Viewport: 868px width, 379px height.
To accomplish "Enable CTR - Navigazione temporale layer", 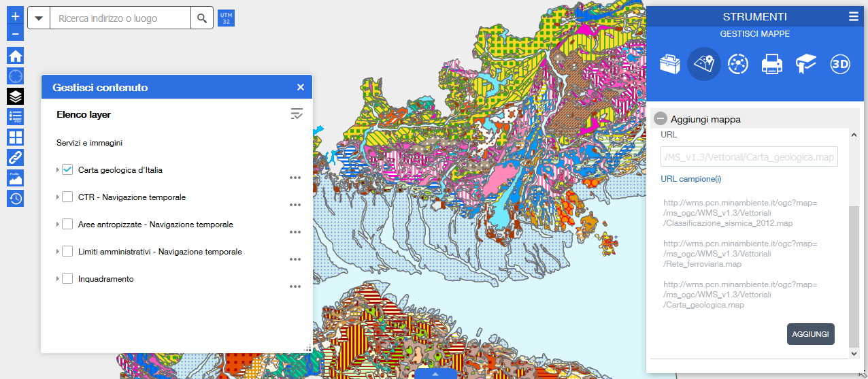I will [67, 197].
